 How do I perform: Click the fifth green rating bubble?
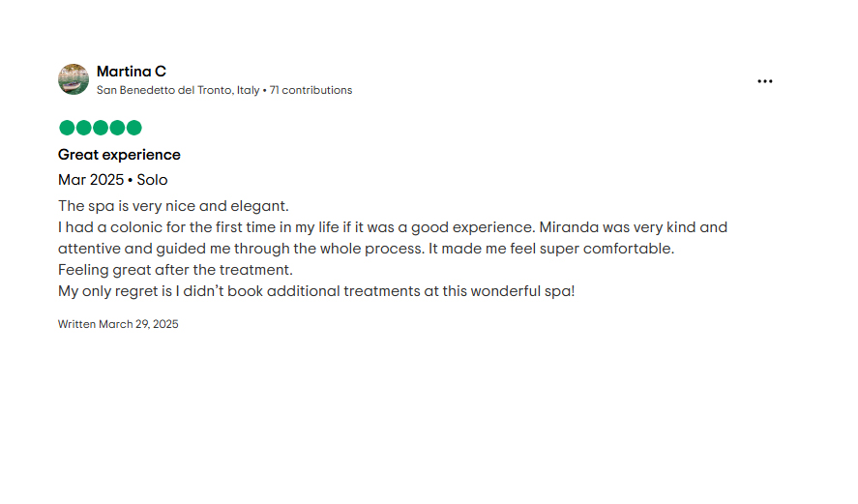(x=134, y=128)
